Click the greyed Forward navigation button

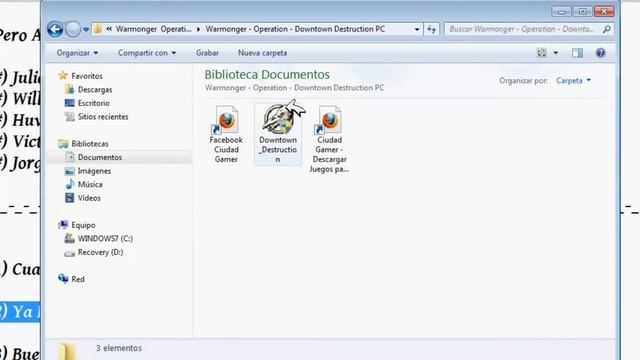[73, 29]
